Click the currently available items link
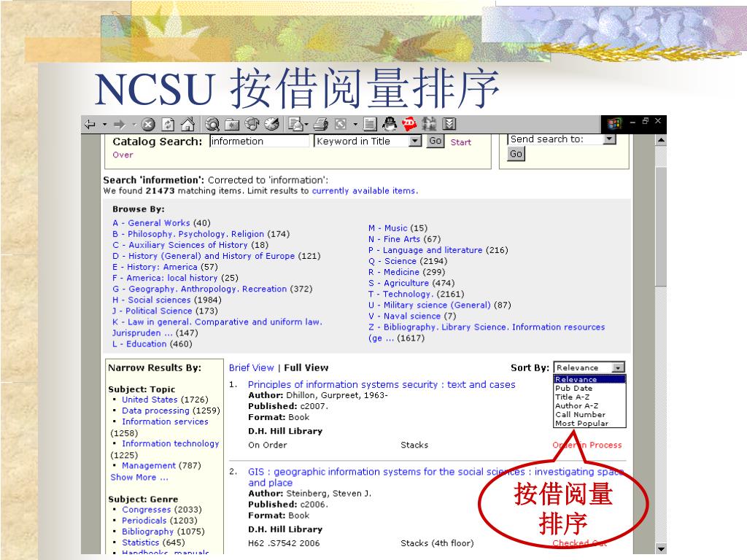The image size is (747, 560). pyautogui.click(x=364, y=190)
